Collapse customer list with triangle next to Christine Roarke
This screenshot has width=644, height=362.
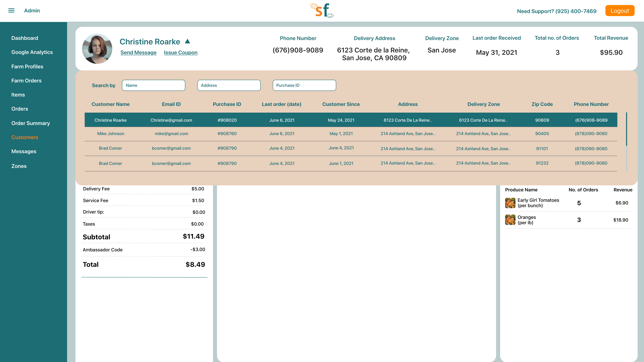click(x=187, y=41)
